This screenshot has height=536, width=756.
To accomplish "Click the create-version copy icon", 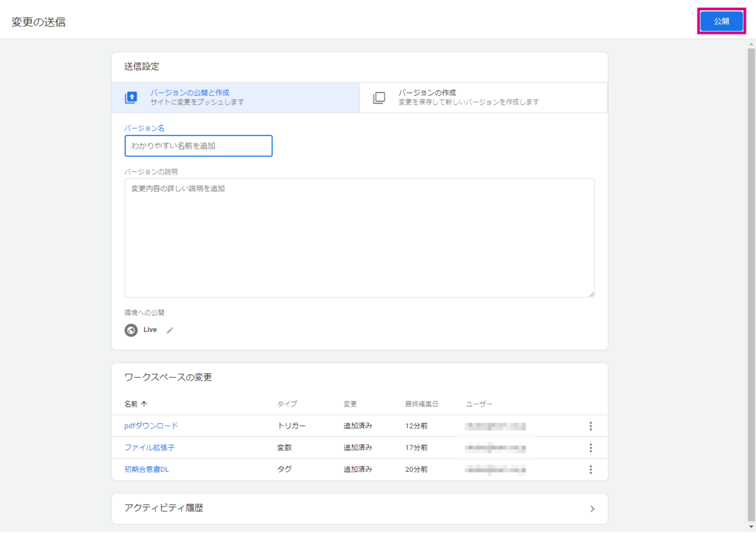I will tap(379, 98).
